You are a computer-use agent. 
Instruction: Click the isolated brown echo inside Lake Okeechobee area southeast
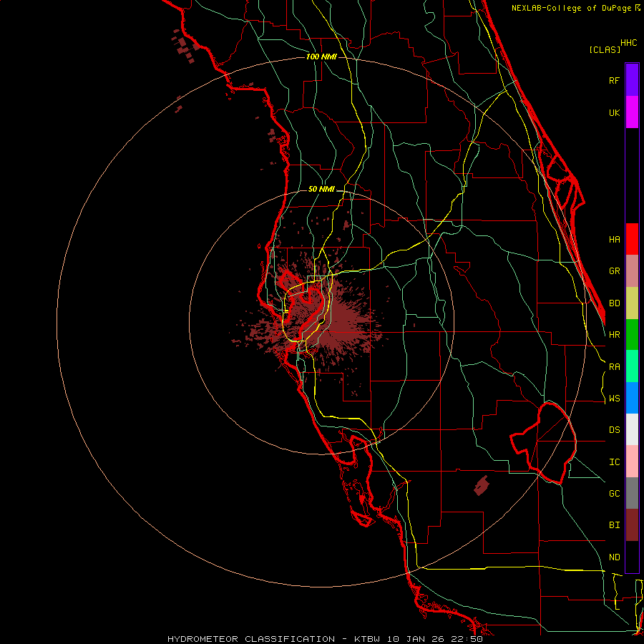(x=482, y=486)
